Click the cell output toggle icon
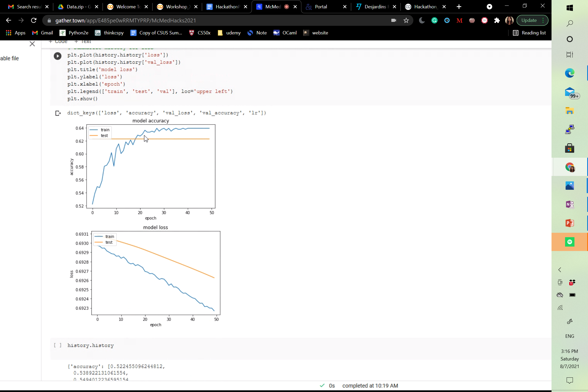Screen dimensions: 588x392 click(x=58, y=113)
